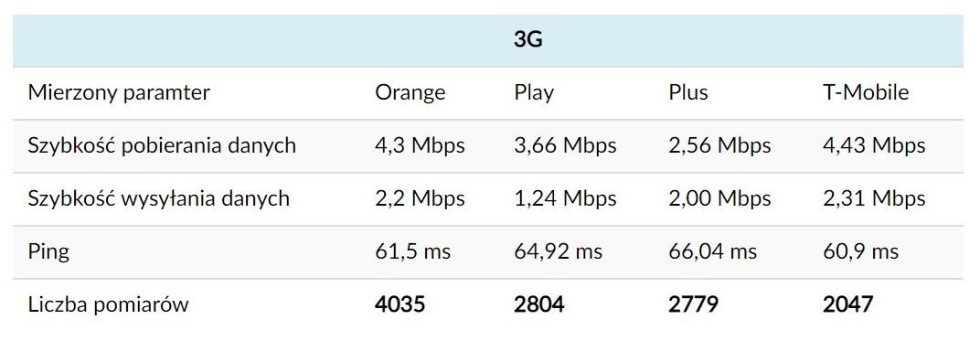
Task: Select Plus ping value 66,04 ms
Action: [x=712, y=252]
